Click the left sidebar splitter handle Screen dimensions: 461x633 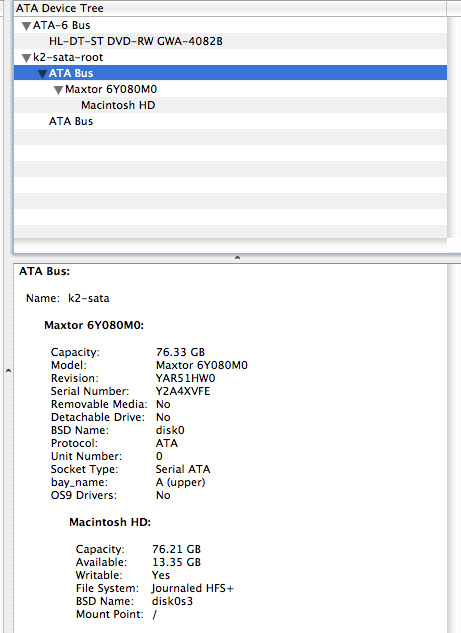click(x=8, y=371)
